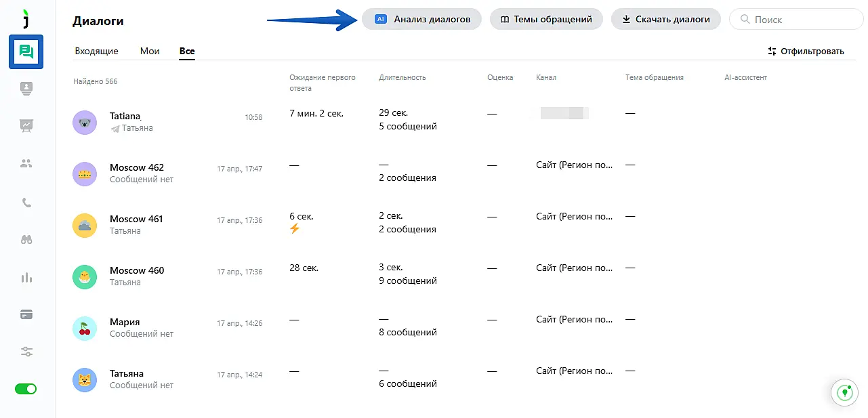This screenshot has height=418, width=868.
Task: Click the Мария cherry avatar
Action: pos(85,329)
